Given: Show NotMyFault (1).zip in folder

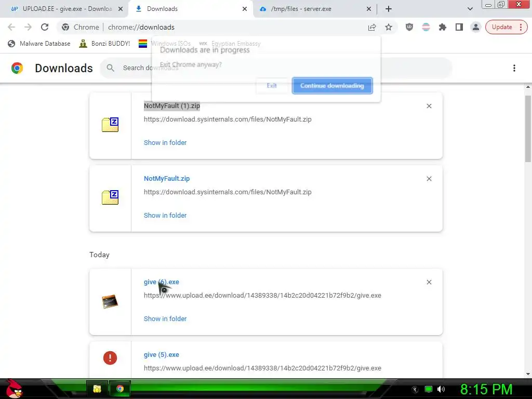Looking at the screenshot, I should [x=165, y=143].
